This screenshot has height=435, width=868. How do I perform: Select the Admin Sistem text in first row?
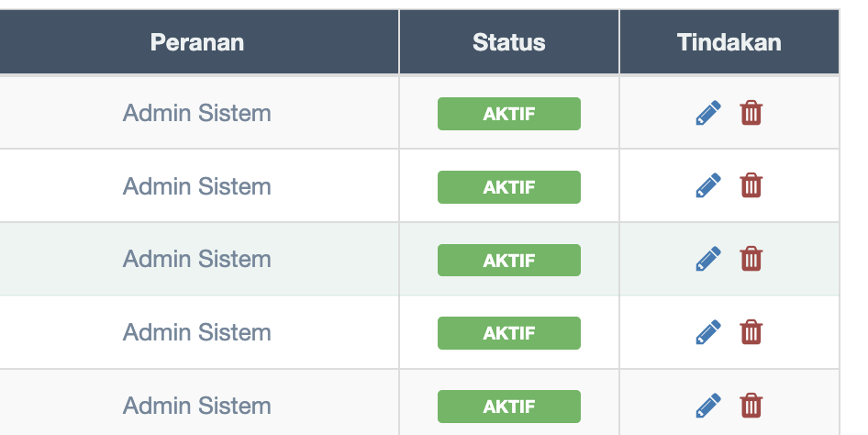click(x=197, y=114)
